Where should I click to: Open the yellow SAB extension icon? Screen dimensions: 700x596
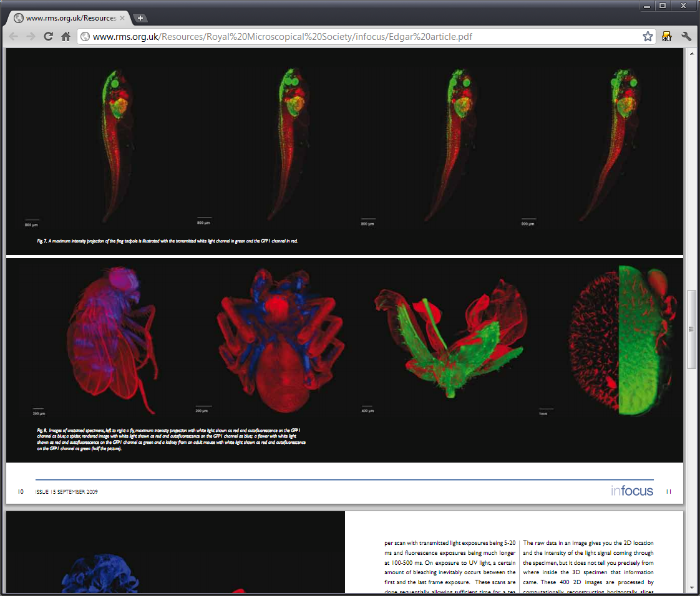[667, 36]
